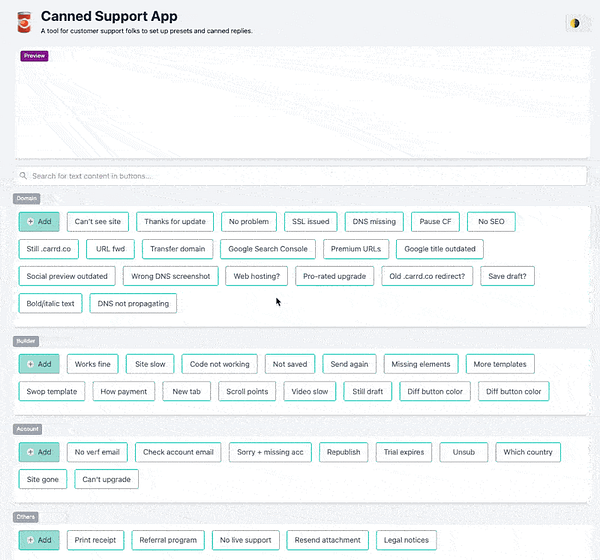Choose the No SEO reply
600x560 pixels.
click(x=491, y=222)
